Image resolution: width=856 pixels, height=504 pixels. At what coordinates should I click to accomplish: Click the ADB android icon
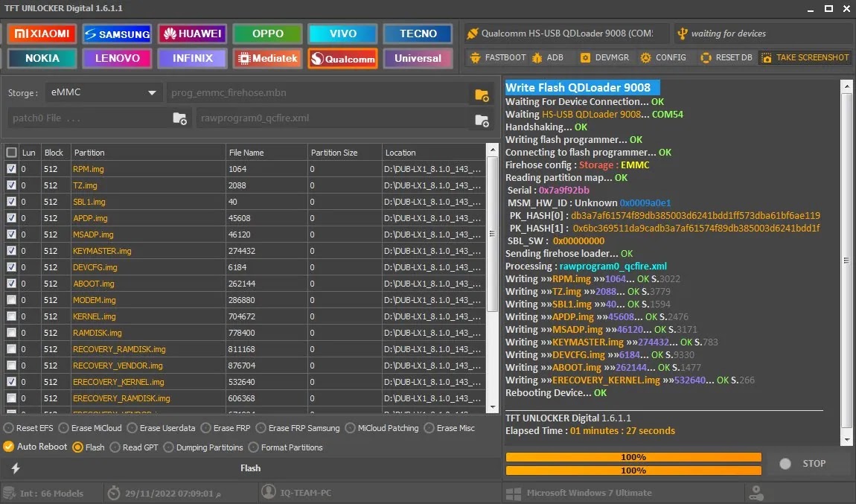click(x=537, y=57)
